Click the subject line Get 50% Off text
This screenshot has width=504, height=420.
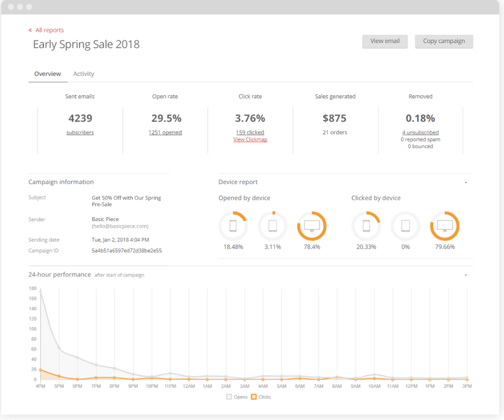[x=126, y=201]
